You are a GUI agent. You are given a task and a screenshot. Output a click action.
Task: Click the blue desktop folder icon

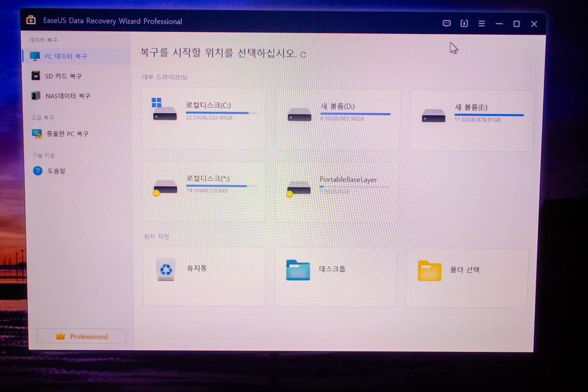(x=298, y=270)
